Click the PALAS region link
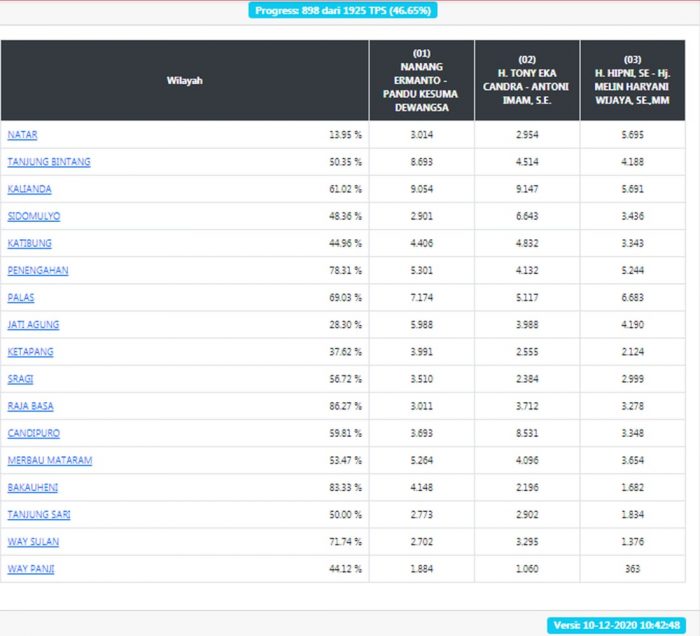Viewport: 700px width, 636px height. click(21, 298)
